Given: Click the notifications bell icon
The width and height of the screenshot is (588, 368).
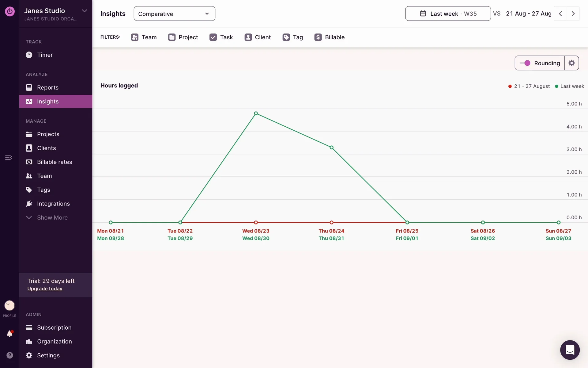Looking at the screenshot, I should [9, 334].
